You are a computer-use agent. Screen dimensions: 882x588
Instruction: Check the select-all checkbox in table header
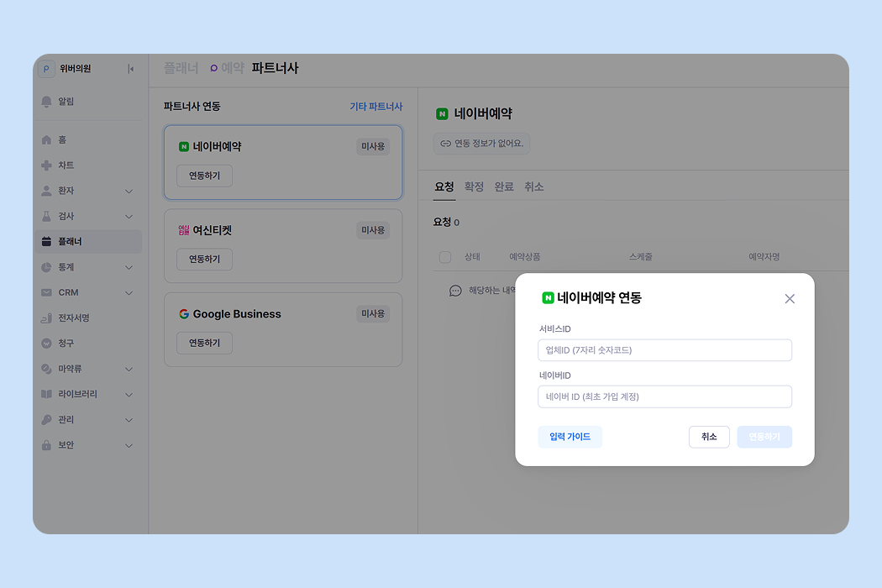(x=445, y=257)
